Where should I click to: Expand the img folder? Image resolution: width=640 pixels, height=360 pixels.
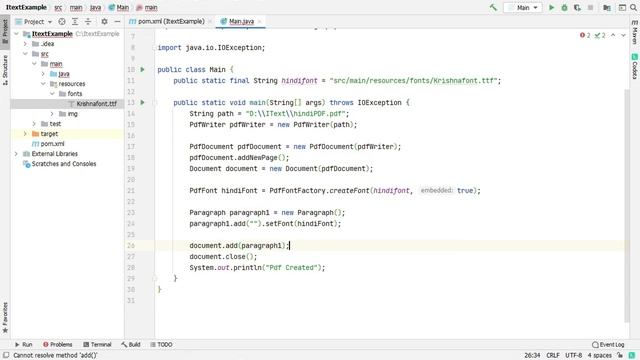tap(52, 114)
